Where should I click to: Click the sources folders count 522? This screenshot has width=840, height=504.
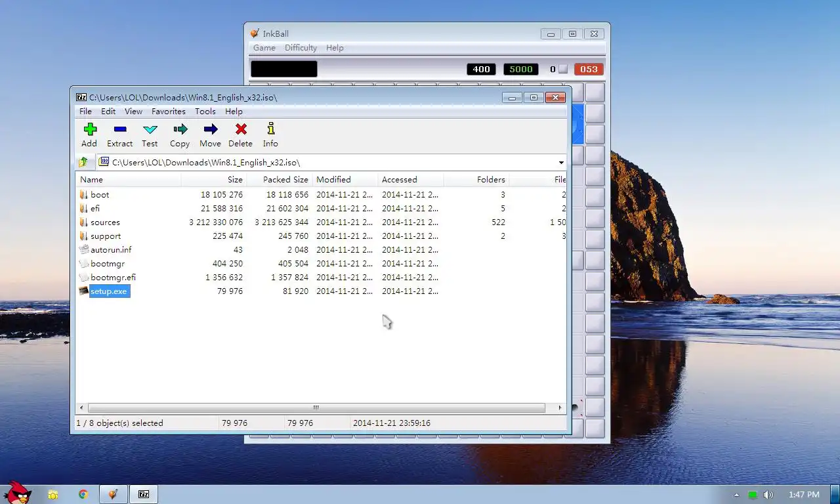coord(498,222)
